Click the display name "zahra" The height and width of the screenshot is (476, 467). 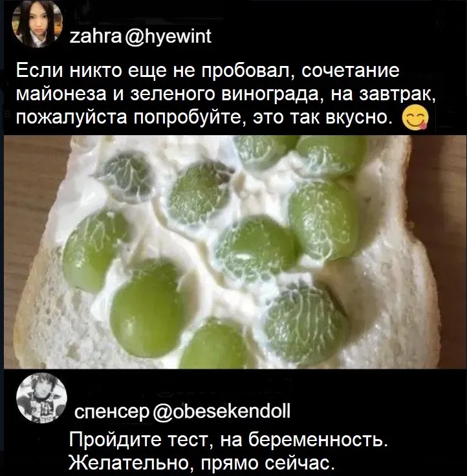click(96, 36)
